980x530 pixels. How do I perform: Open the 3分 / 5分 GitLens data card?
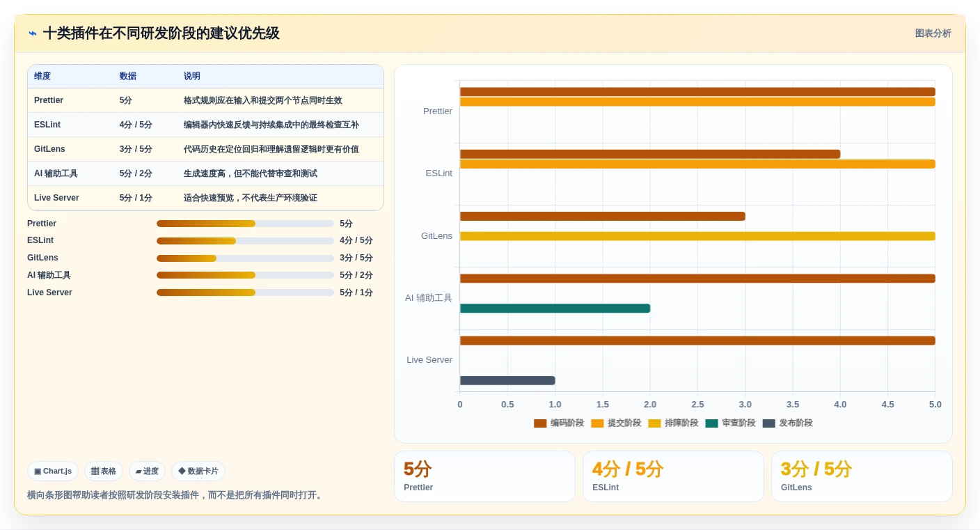pos(862,476)
